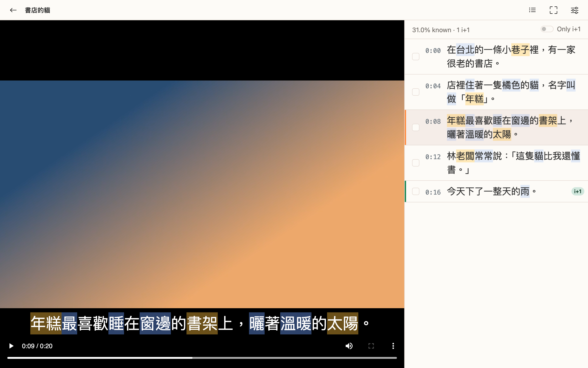The height and width of the screenshot is (368, 588).
Task: Click 溫暖 in the video subtitle
Action: (296, 323)
